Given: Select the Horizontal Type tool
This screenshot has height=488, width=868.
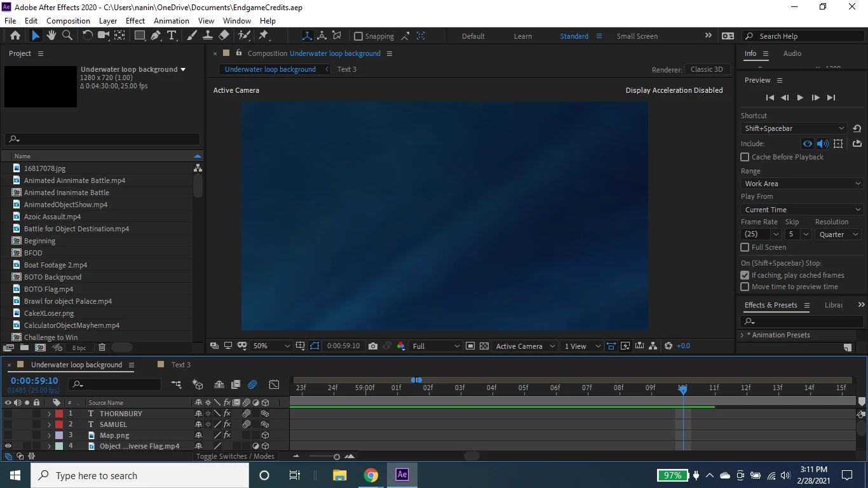Looking at the screenshot, I should click(172, 36).
